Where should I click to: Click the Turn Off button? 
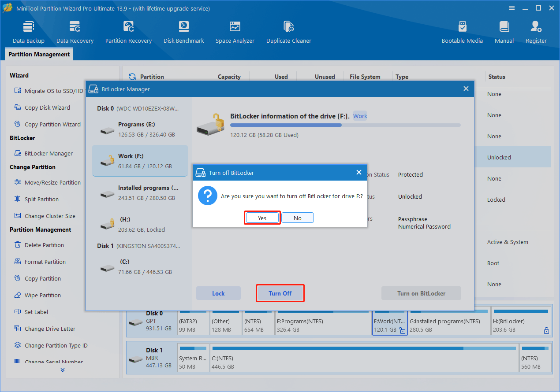click(280, 293)
